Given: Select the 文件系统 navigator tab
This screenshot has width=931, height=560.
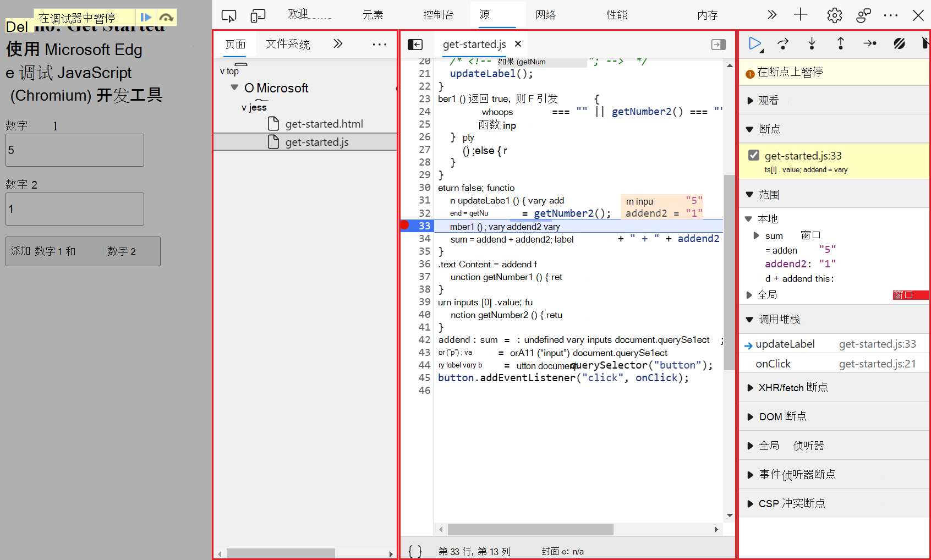Looking at the screenshot, I should [288, 44].
